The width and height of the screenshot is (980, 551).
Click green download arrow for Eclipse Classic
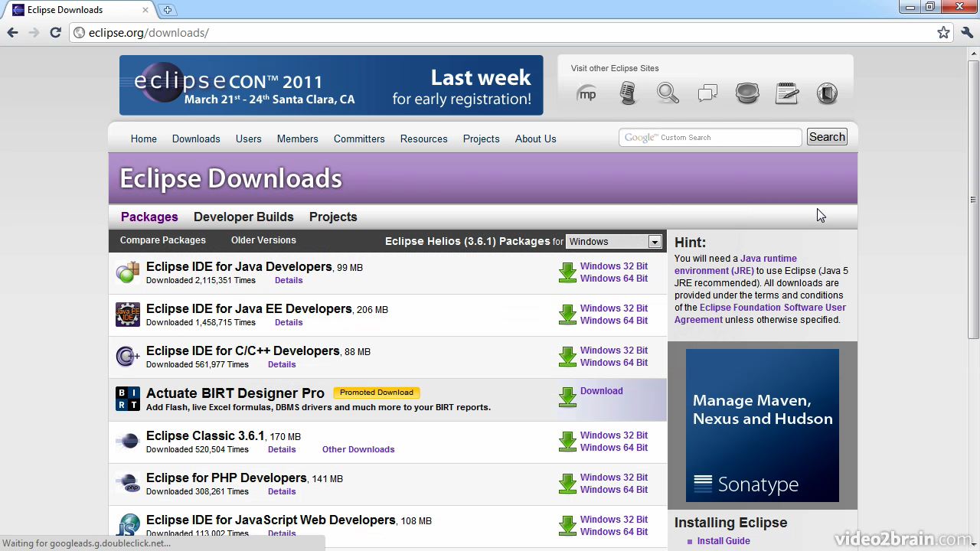click(567, 442)
